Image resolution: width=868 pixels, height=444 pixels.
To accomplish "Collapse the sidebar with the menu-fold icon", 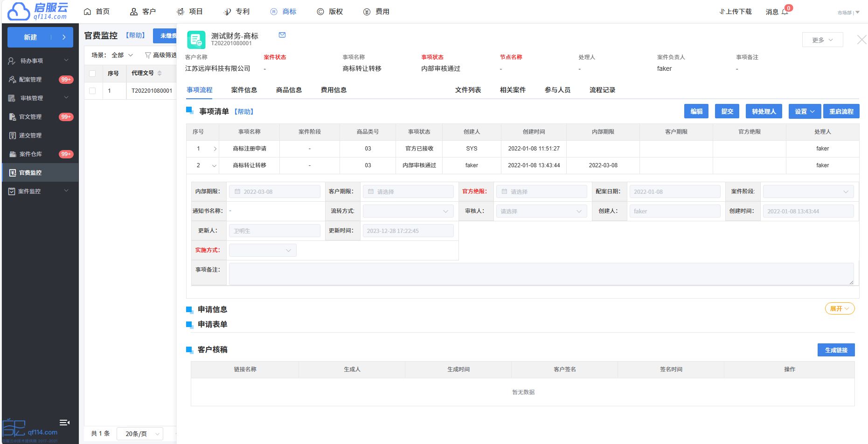I will pyautogui.click(x=64, y=423).
